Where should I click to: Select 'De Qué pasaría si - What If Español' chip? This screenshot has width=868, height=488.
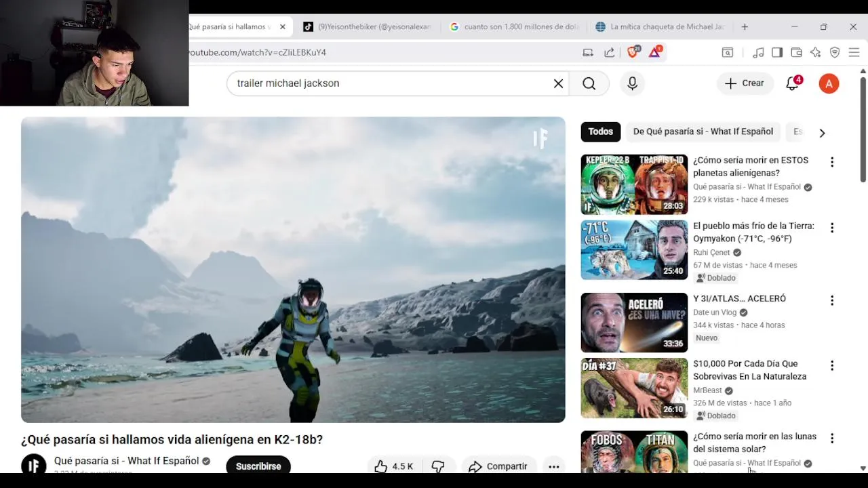click(703, 131)
